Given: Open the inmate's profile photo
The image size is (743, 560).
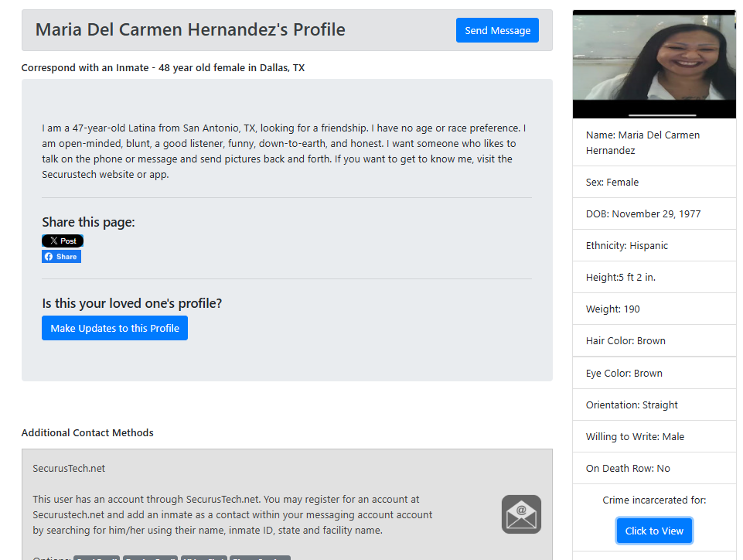Looking at the screenshot, I should [x=654, y=64].
